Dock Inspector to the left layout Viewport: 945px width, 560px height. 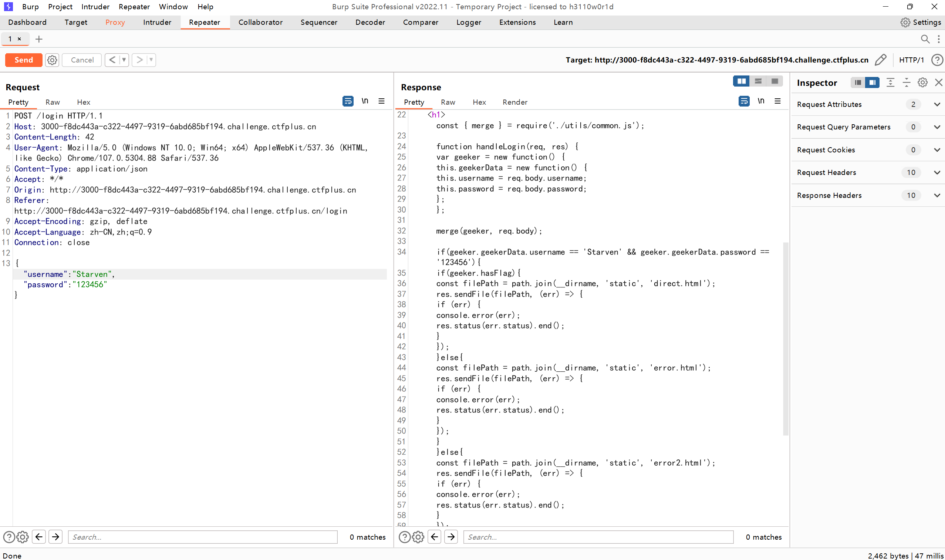click(x=858, y=82)
